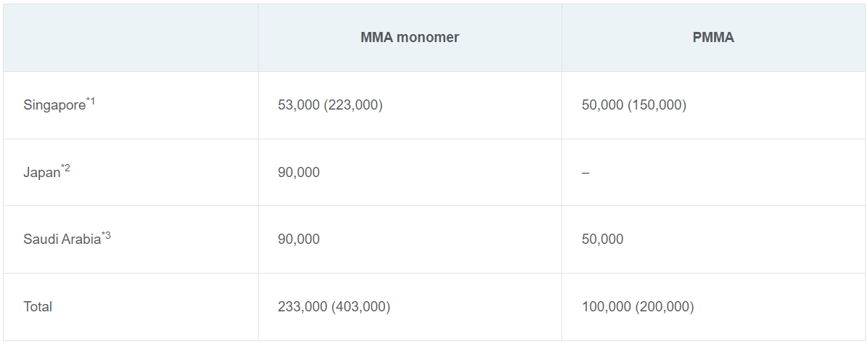Select Japan's MMA monomer value 90,000
The height and width of the screenshot is (344, 868).
pos(299,173)
